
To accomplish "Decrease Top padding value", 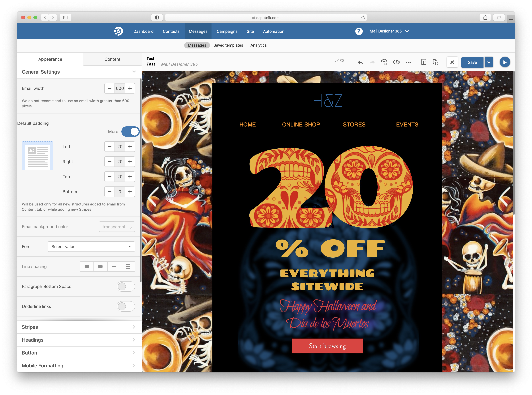I will coord(110,177).
